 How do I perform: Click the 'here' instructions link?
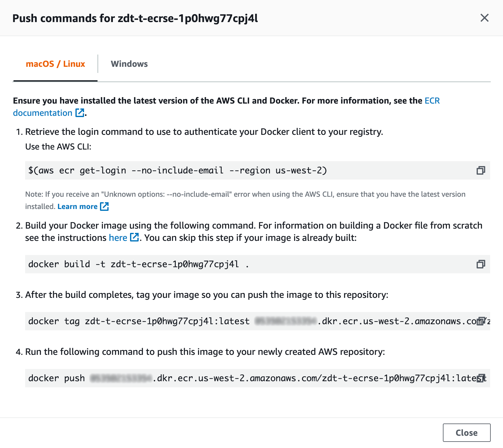(x=118, y=237)
